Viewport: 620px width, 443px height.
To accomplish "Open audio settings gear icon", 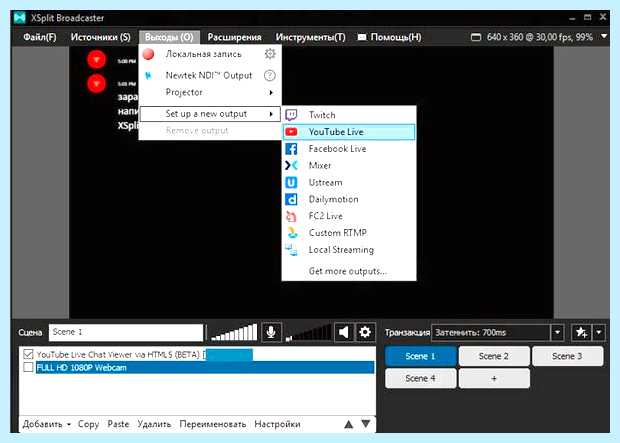I will (x=365, y=332).
